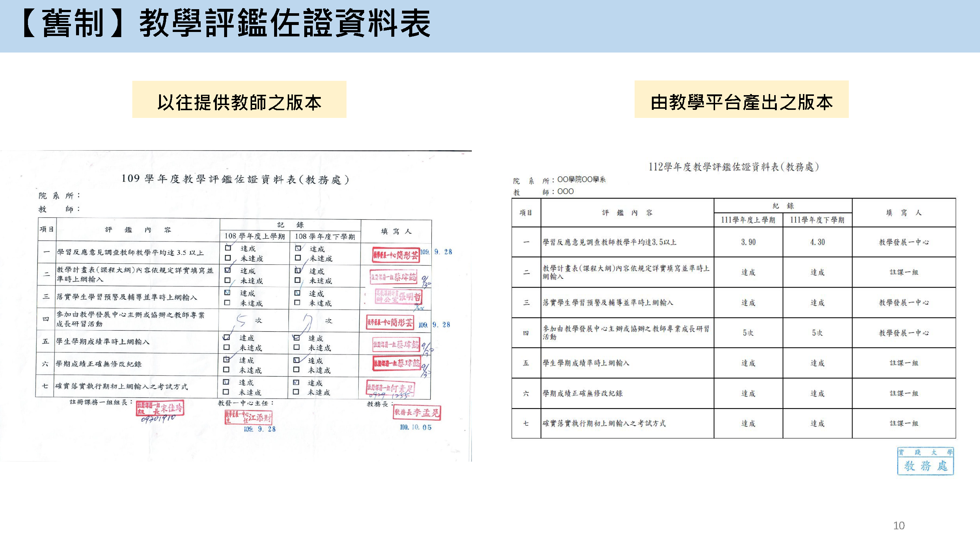Viewport: 980px width, 551px height.
Task: Select the score 4.30 in the right table
Action: pyautogui.click(x=817, y=242)
